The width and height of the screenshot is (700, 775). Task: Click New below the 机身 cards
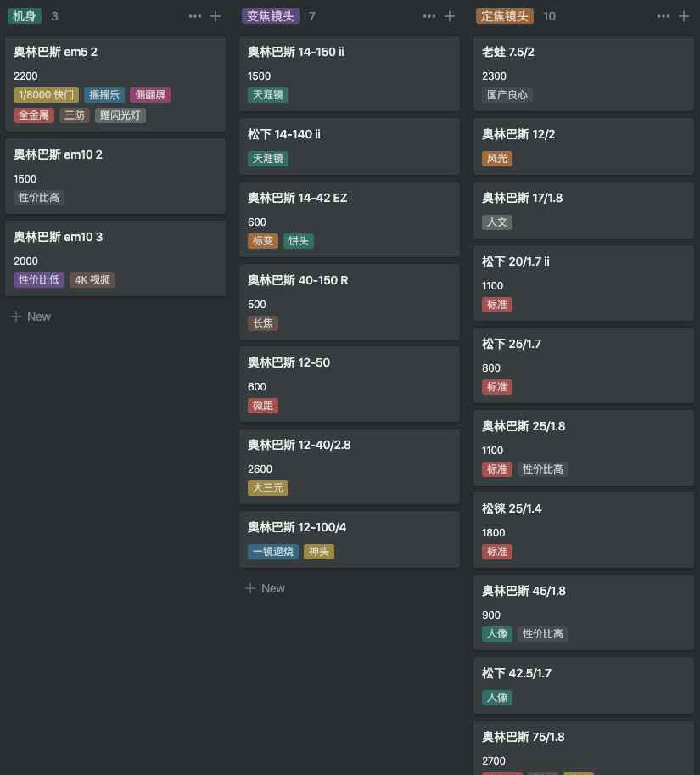31,317
